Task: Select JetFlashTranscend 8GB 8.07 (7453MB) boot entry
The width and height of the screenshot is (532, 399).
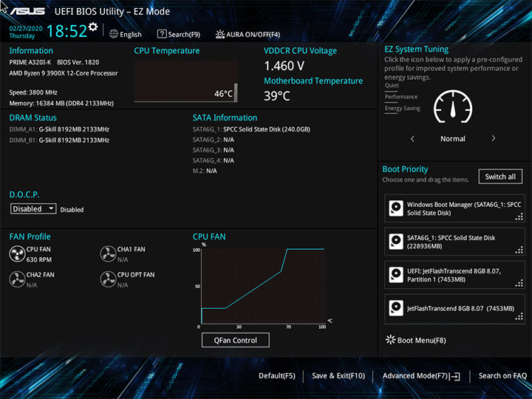Action: point(454,308)
